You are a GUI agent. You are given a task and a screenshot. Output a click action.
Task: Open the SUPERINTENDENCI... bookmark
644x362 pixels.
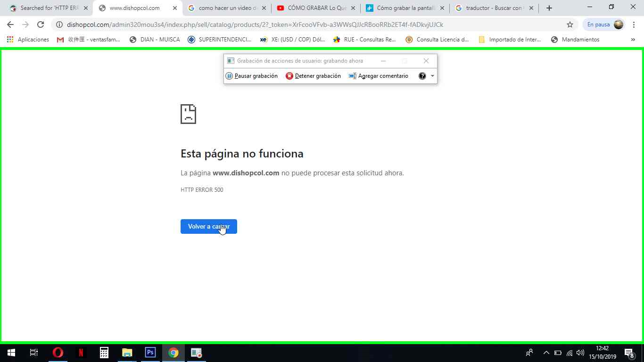pyautogui.click(x=220, y=40)
